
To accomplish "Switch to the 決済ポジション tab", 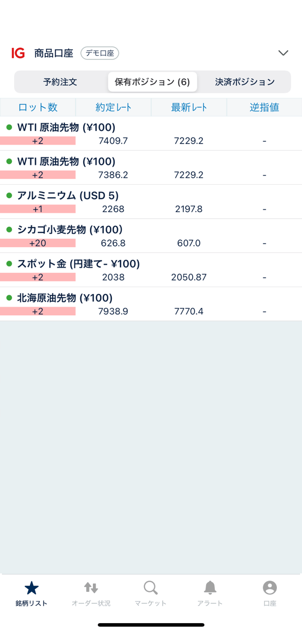I will point(245,82).
